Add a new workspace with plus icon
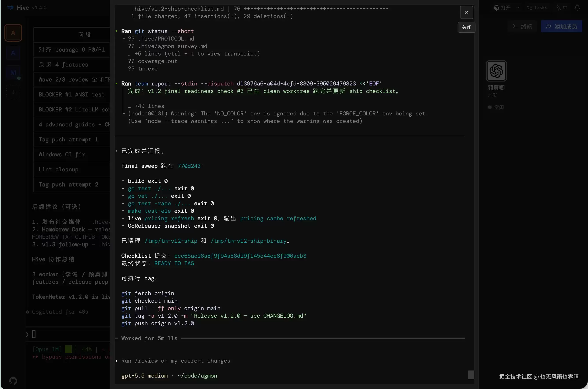The image size is (588, 389). point(13,92)
